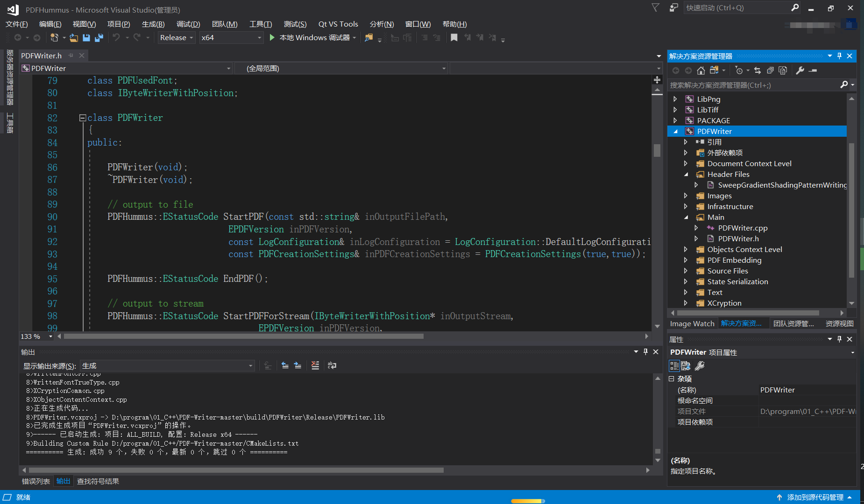The height and width of the screenshot is (504, 864).
Task: Click the Output panel horizontal scrollbar thumb
Action: coord(236,470)
